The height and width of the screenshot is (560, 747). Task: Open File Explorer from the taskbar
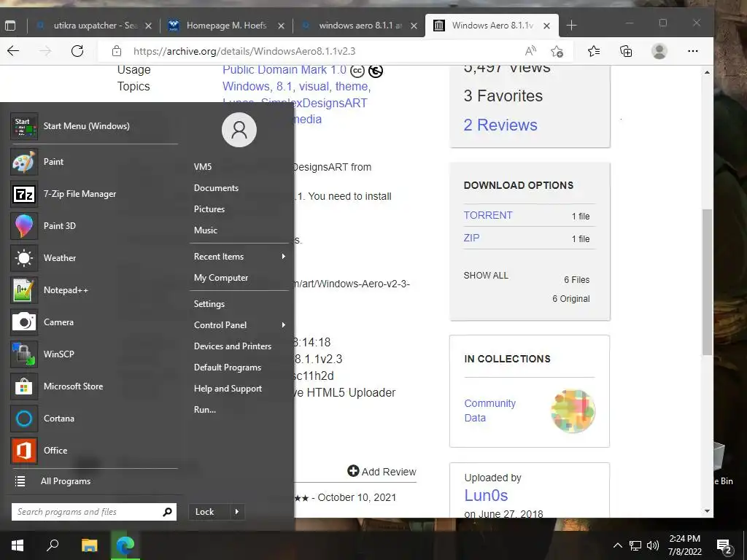(89, 545)
